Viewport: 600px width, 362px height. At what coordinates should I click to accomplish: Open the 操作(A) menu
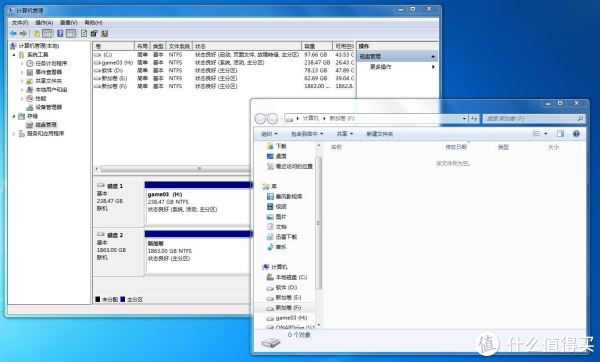[x=44, y=23]
